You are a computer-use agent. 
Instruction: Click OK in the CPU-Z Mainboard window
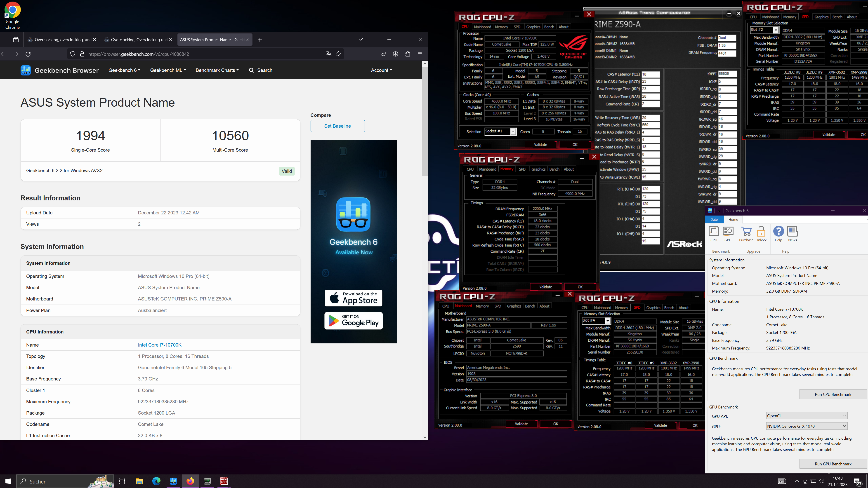point(556,424)
